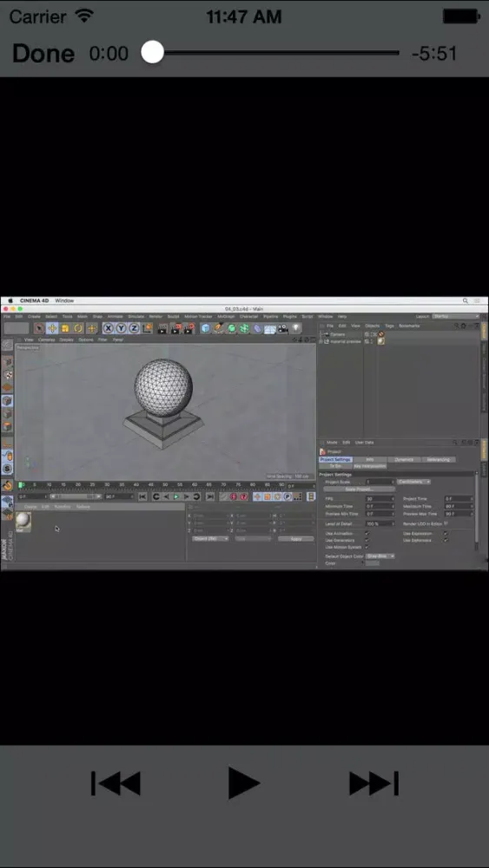The image size is (489, 868).
Task: Toggle Use Motion System checkbox
Action: [x=367, y=547]
